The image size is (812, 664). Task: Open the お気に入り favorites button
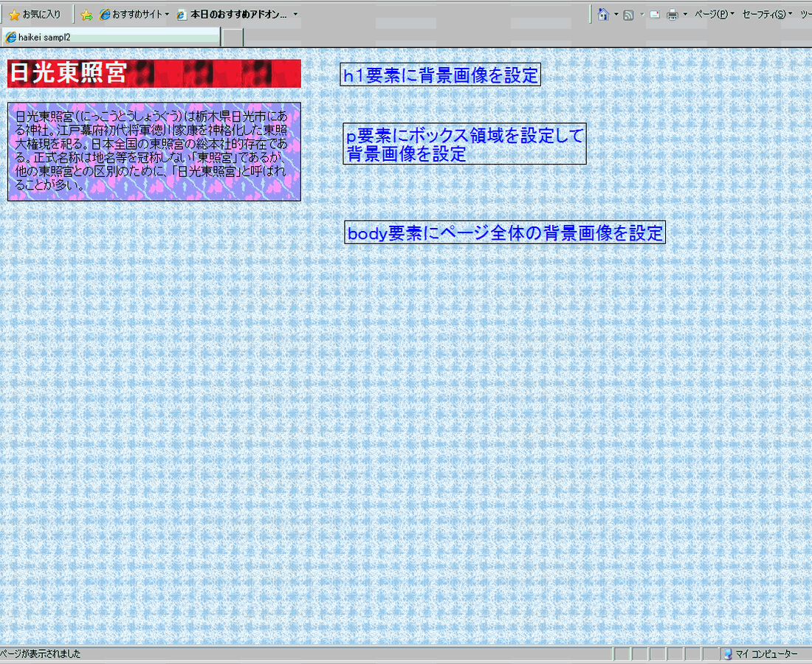pyautogui.click(x=35, y=15)
